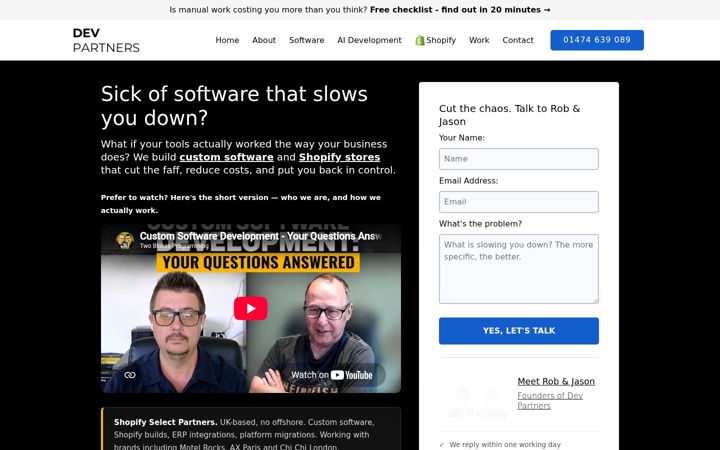Open the About menu item

coord(264,40)
